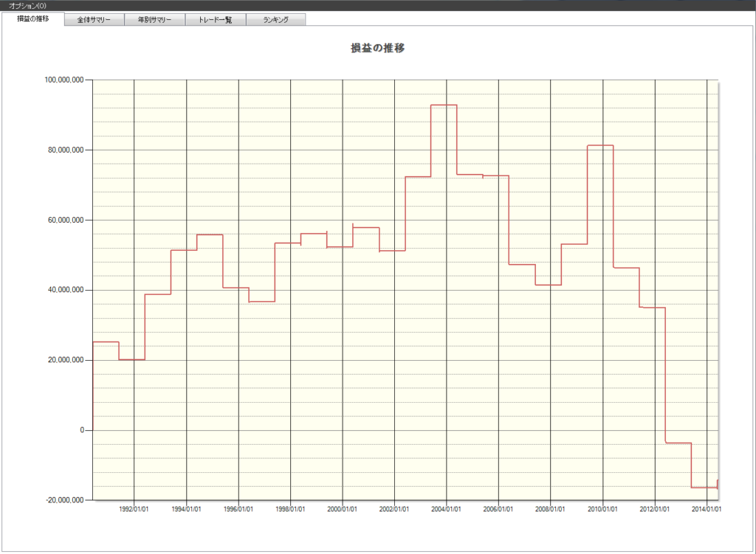Screen dimensions: 756x554
Task: Click the chart title 損益の推移
Action: (x=377, y=48)
